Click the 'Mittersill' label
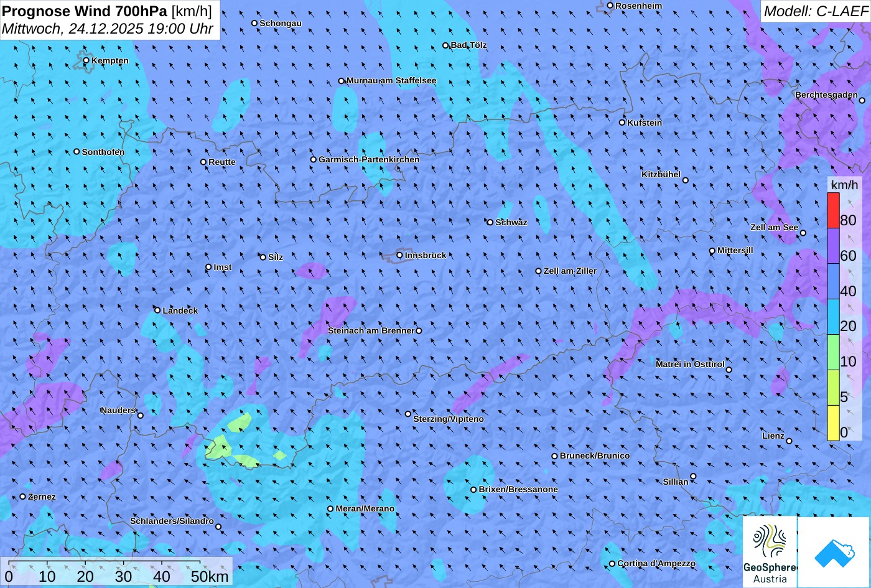This screenshot has height=588, width=871. (735, 250)
